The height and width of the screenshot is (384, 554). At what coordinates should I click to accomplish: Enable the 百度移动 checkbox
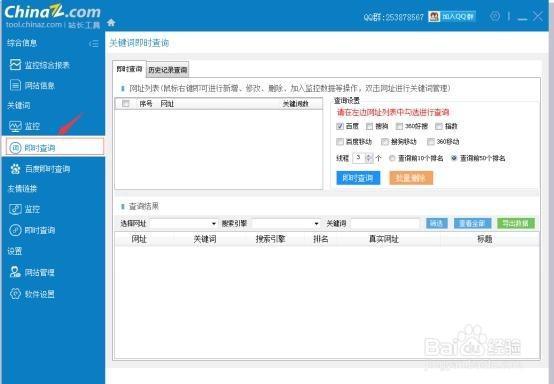(340, 142)
